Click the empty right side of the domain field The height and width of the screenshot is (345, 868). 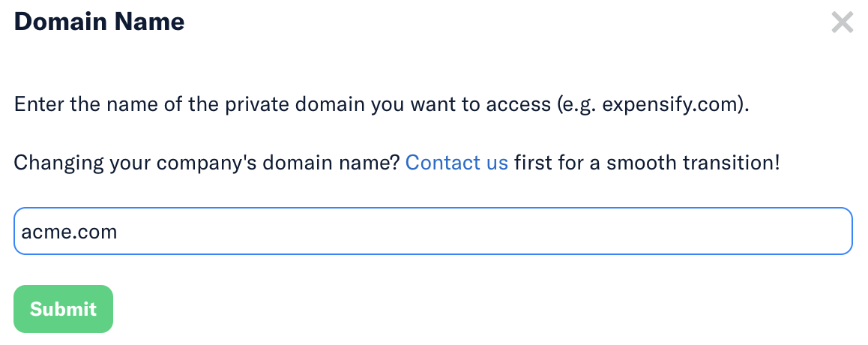click(675, 232)
